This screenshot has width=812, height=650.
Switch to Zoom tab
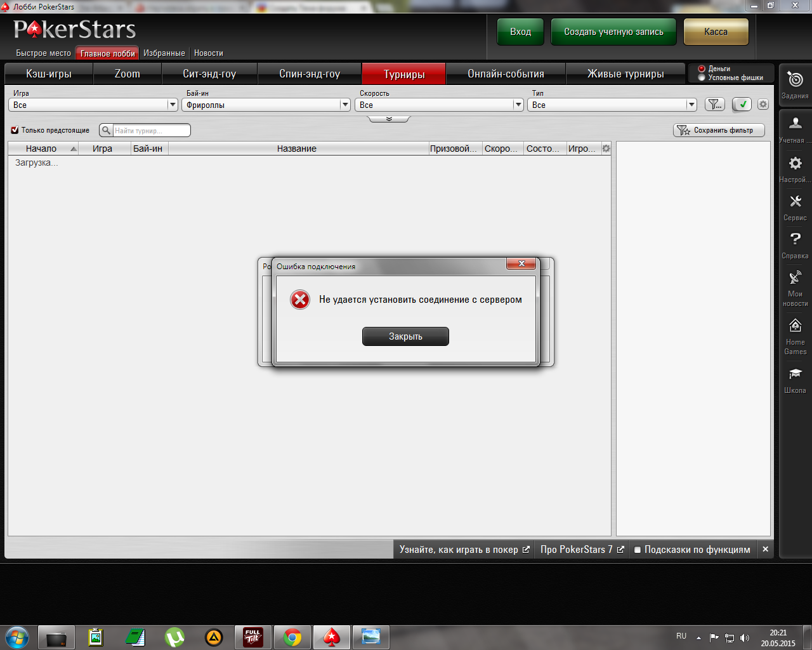pyautogui.click(x=128, y=74)
